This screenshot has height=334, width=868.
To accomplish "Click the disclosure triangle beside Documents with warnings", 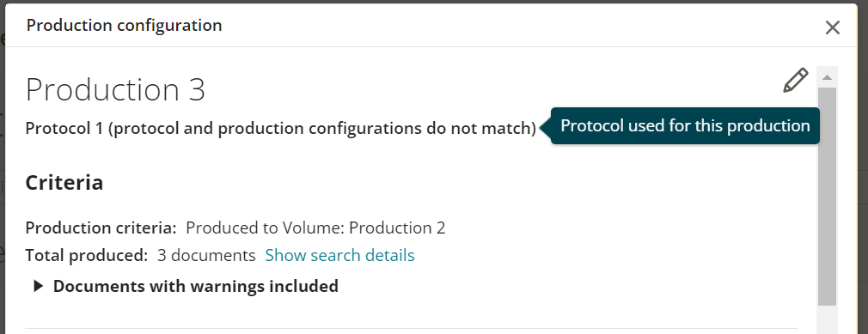I will [38, 286].
